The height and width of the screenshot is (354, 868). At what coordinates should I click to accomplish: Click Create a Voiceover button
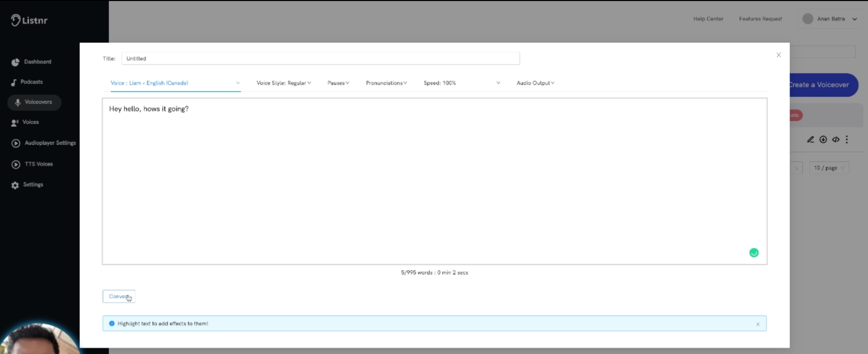pyautogui.click(x=823, y=85)
